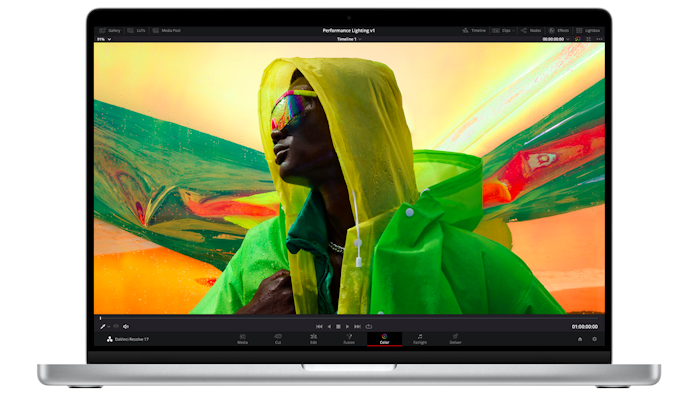Switch to the Fairlight page
The width and height of the screenshot is (690, 395).
[420, 339]
